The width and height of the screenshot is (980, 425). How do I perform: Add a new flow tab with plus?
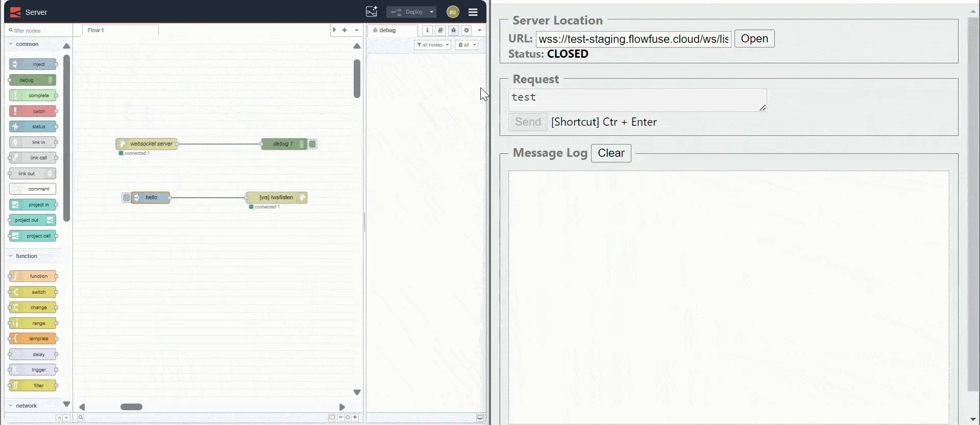[345, 30]
